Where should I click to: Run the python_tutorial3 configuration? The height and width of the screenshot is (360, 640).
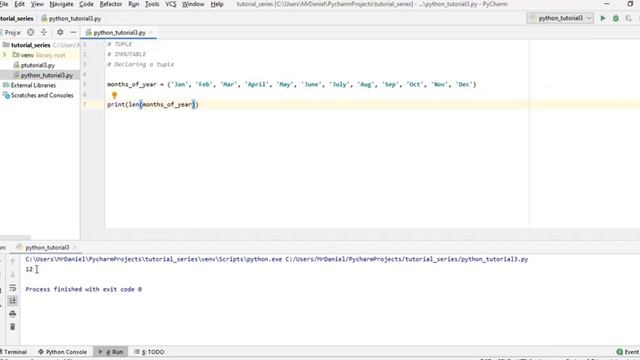tap(602, 18)
